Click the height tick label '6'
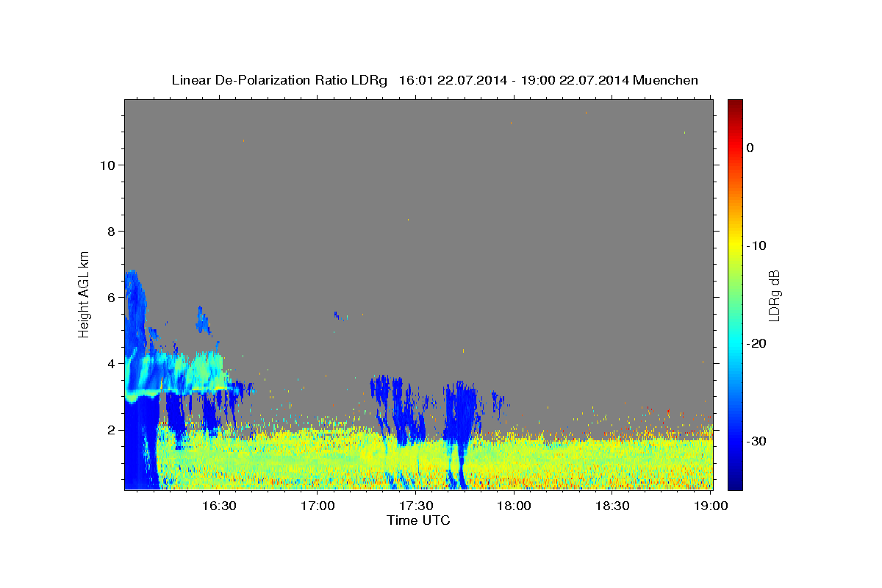Screen dimensions: 882x588 [x=111, y=298]
